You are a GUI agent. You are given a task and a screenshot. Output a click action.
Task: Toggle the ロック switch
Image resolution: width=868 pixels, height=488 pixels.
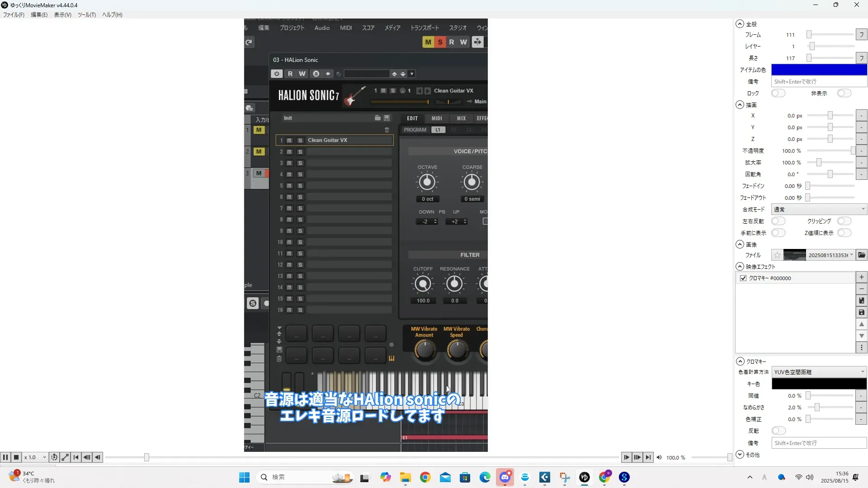coord(778,94)
